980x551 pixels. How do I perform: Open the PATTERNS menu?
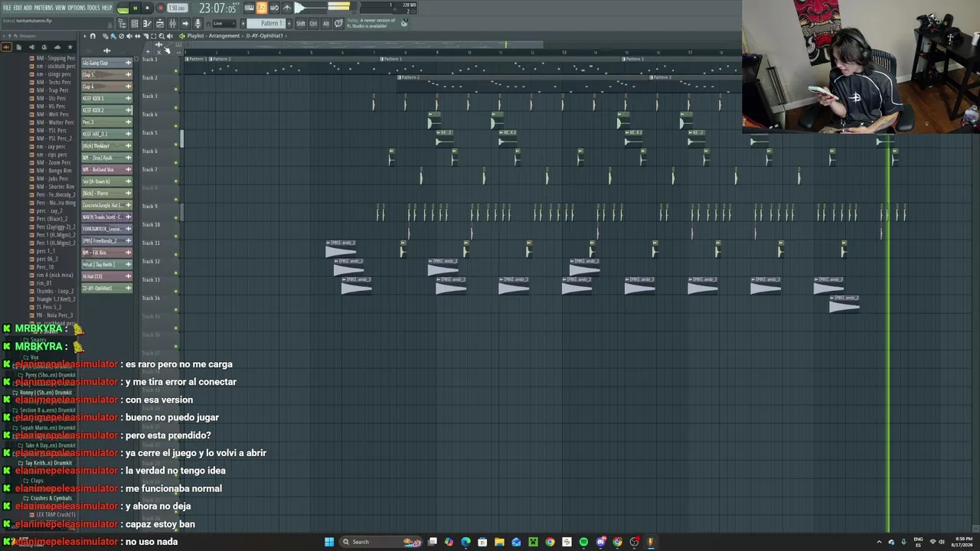[x=44, y=8]
